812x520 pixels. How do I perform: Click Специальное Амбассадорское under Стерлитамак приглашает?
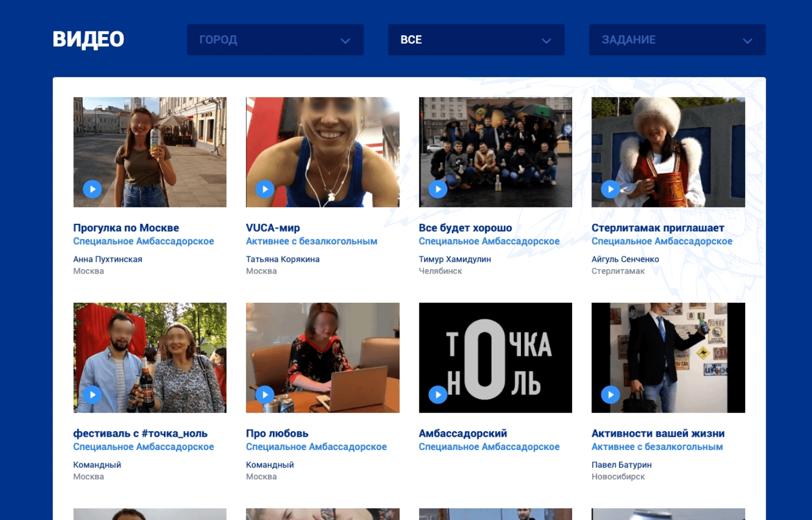(662, 241)
